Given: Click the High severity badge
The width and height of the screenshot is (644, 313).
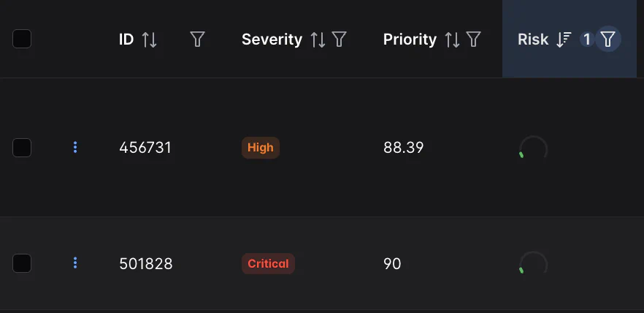Looking at the screenshot, I should click(260, 148).
